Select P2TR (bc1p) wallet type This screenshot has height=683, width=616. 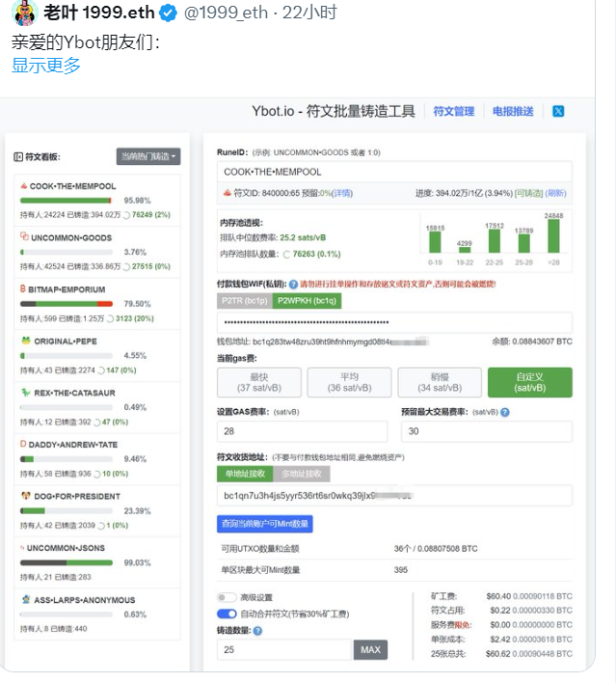coord(245,301)
